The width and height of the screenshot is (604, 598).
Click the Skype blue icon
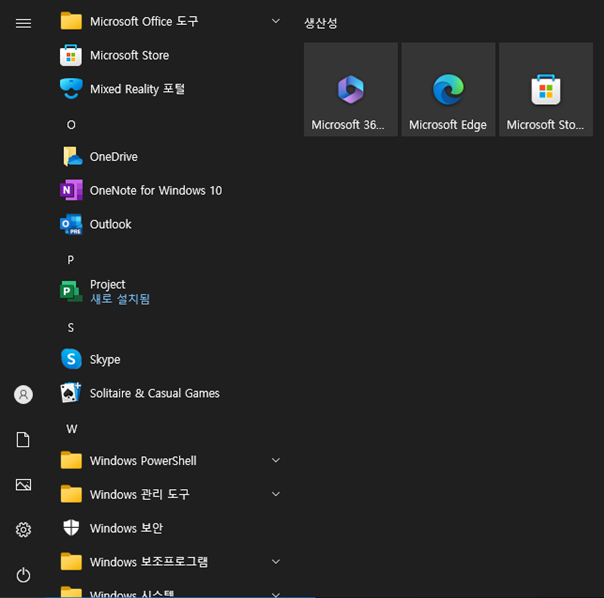(x=71, y=359)
